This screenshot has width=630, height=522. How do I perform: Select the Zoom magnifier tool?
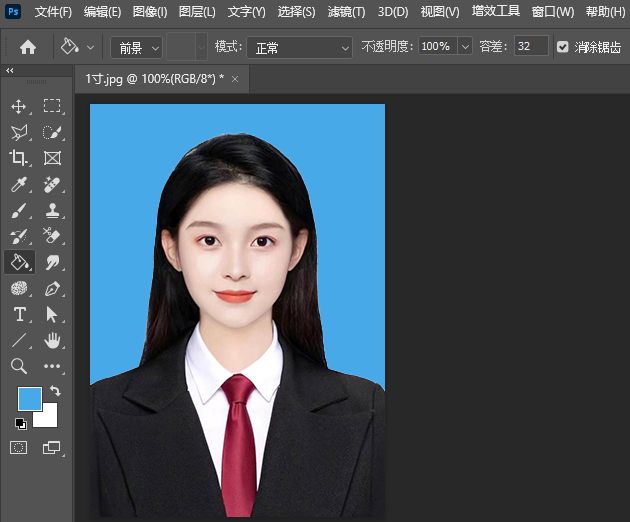click(x=19, y=366)
